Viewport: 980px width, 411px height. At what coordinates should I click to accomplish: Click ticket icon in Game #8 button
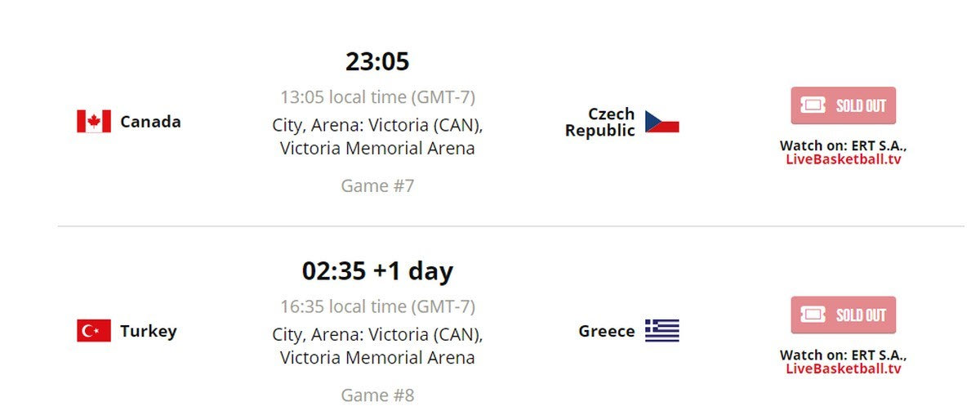coord(813,315)
